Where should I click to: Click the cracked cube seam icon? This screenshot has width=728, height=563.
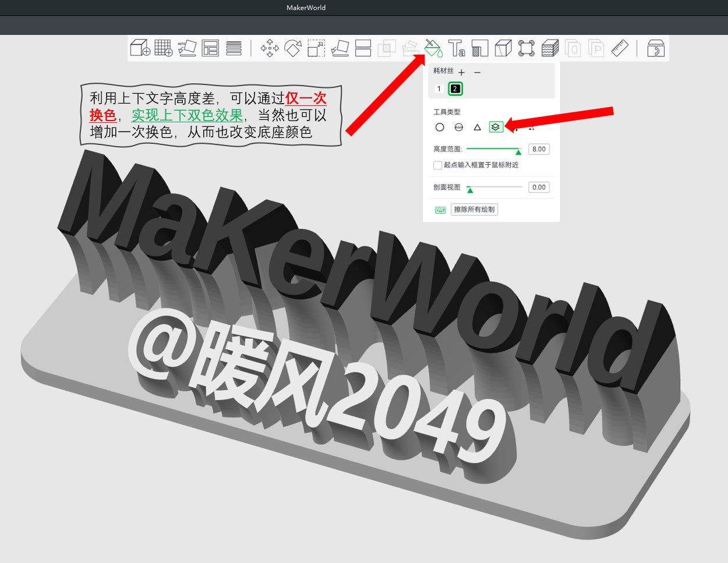pyautogui.click(x=503, y=48)
